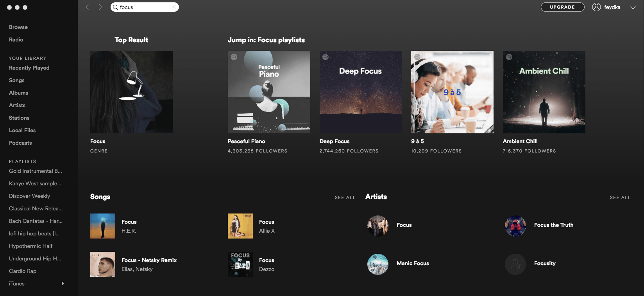The width and height of the screenshot is (644, 296).
Task: Click the Focus - Netsky Remix album art
Action: click(103, 264)
